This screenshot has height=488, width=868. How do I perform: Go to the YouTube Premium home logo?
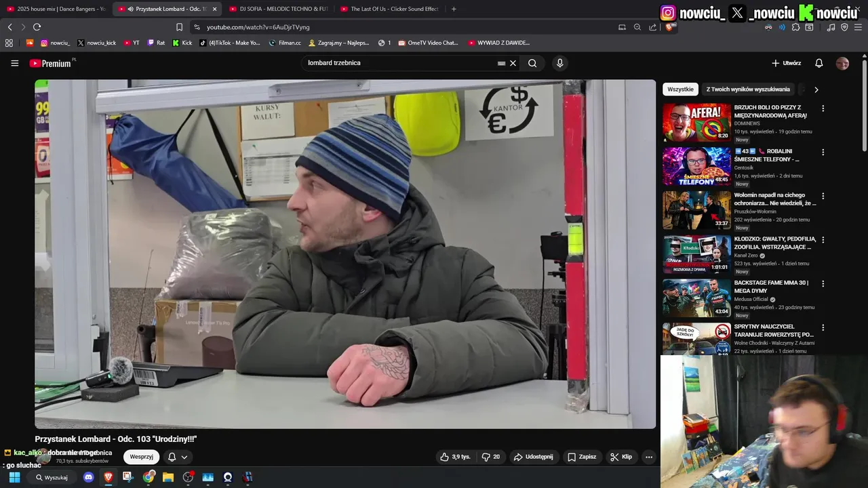point(52,63)
